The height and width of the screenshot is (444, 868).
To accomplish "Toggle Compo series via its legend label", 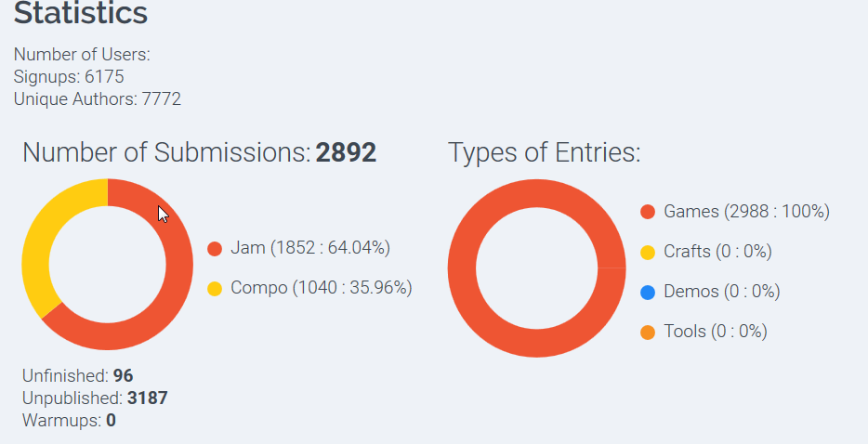I will pyautogui.click(x=322, y=288).
